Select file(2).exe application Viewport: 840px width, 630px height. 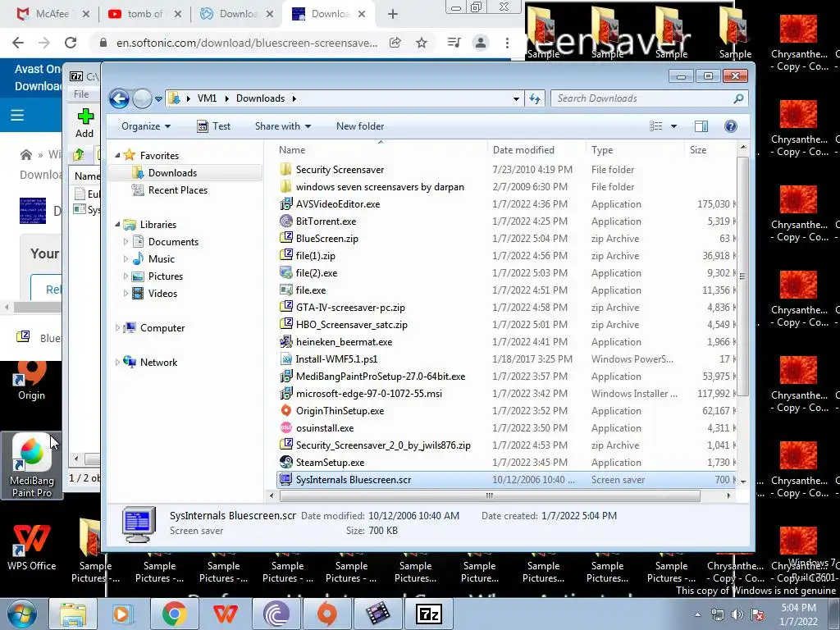coord(316,273)
